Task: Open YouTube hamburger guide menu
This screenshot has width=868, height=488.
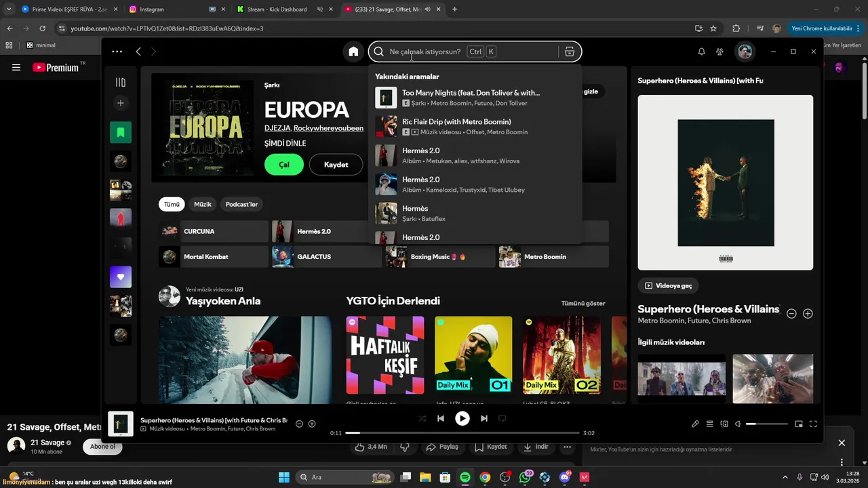Action: coord(16,67)
